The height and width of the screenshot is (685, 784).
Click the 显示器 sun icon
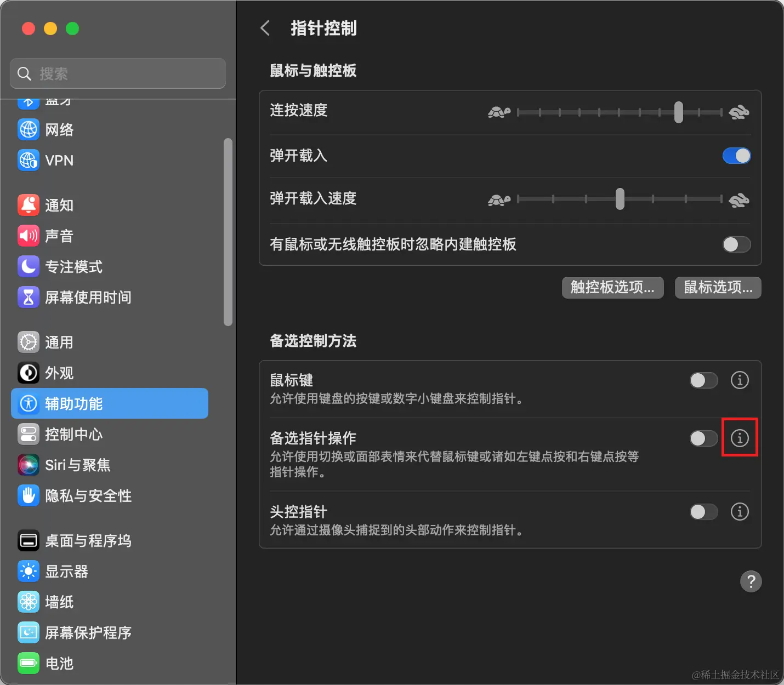[29, 572]
